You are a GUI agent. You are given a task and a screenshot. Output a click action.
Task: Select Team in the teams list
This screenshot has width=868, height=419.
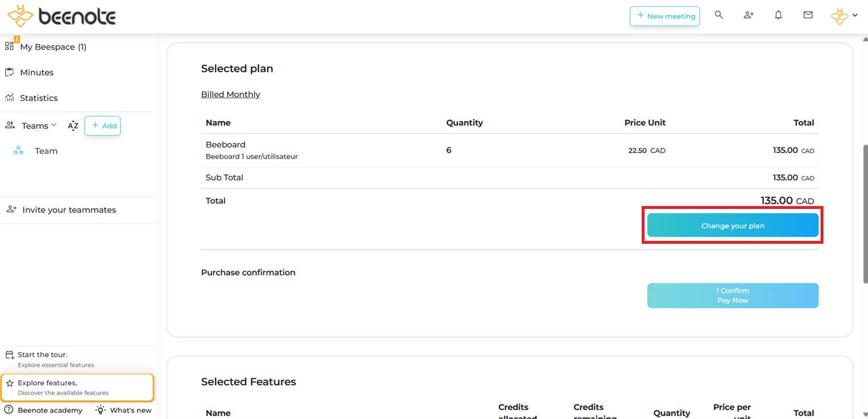[x=46, y=151]
